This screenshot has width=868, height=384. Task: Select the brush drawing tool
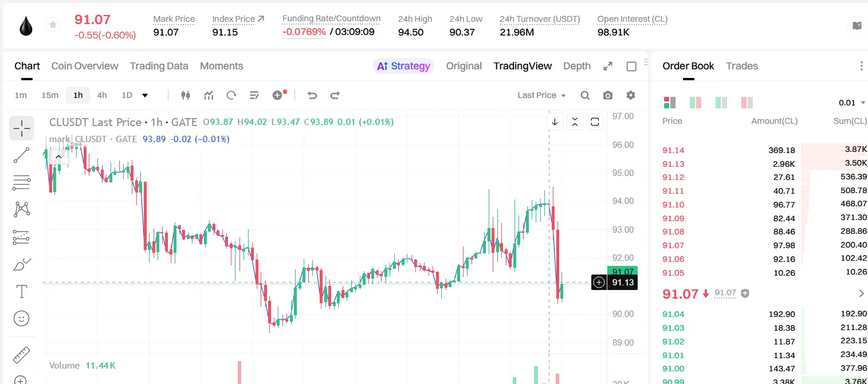tap(22, 264)
